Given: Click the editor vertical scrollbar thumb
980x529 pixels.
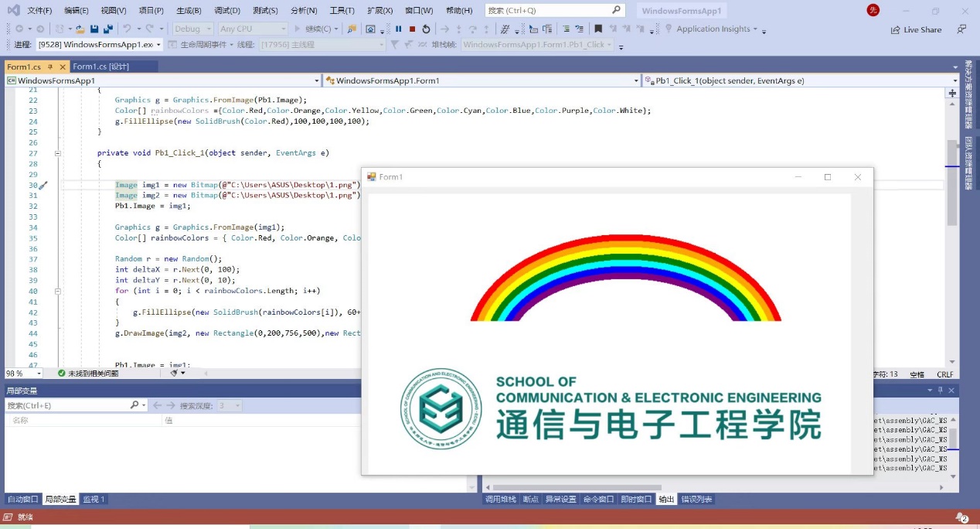Looking at the screenshot, I should click(x=952, y=182).
